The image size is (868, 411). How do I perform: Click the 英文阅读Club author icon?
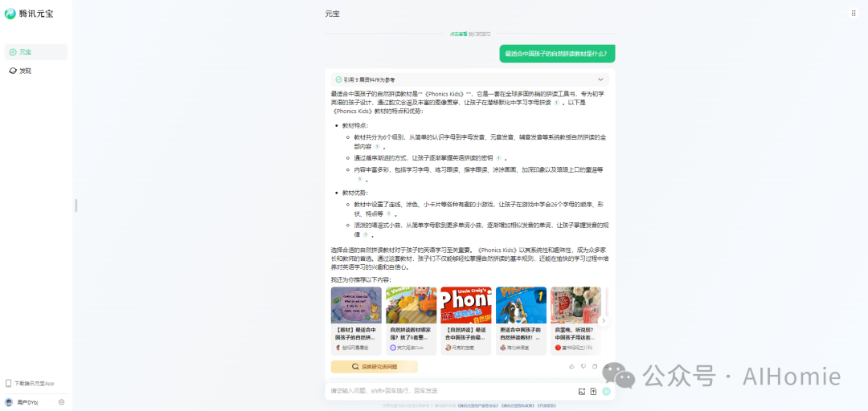393,348
